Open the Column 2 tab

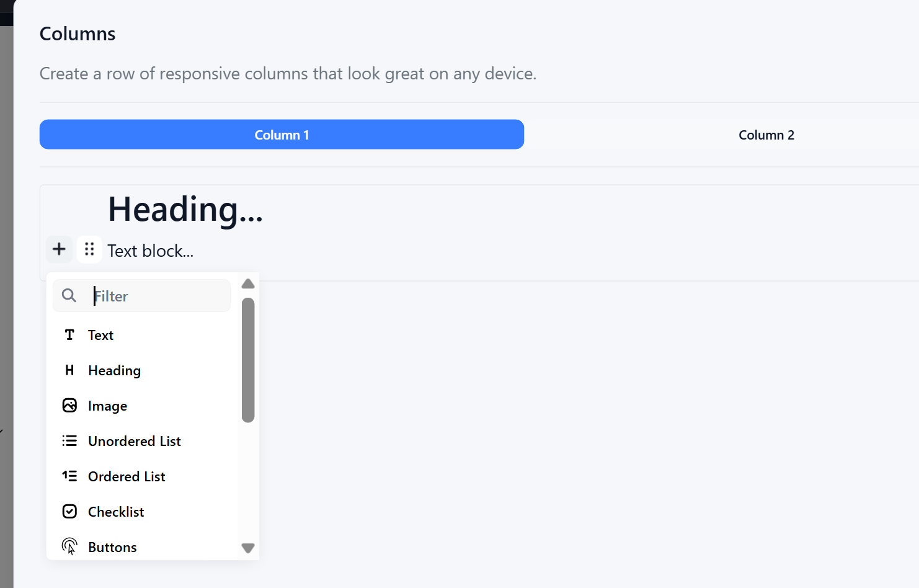click(766, 135)
